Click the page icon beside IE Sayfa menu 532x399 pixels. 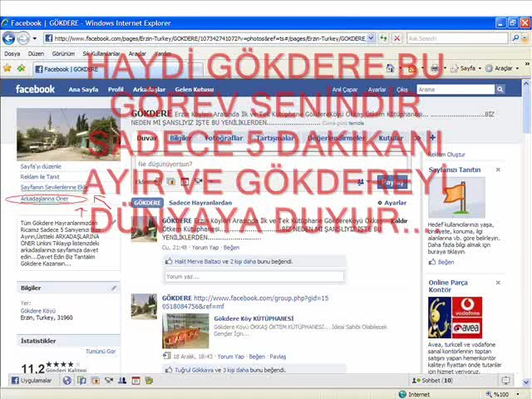click(455, 68)
